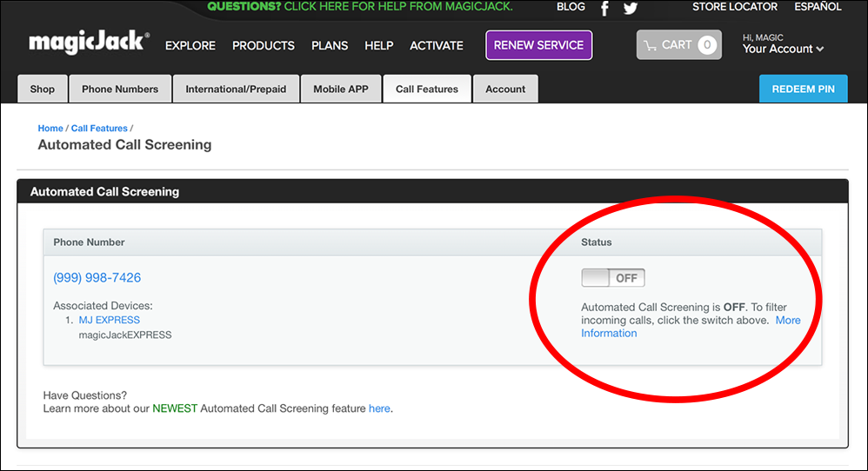Open the shopping cart
The width and height of the screenshot is (868, 471).
pyautogui.click(x=678, y=45)
